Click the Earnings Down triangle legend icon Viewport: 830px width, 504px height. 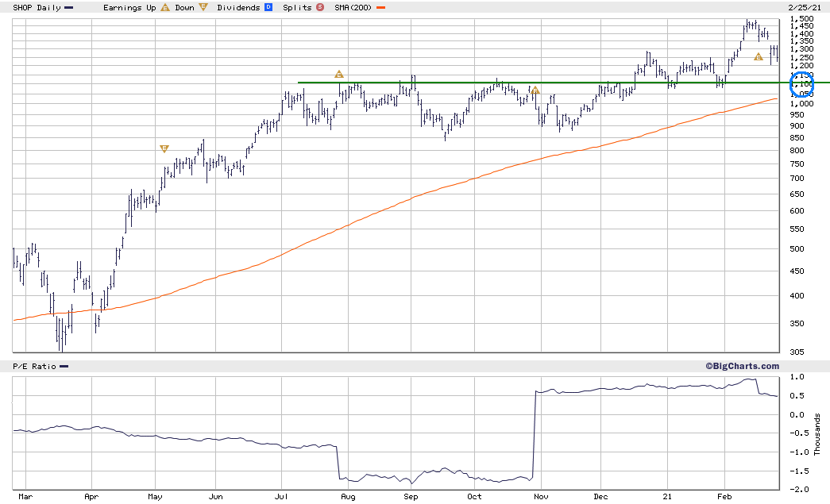[203, 7]
